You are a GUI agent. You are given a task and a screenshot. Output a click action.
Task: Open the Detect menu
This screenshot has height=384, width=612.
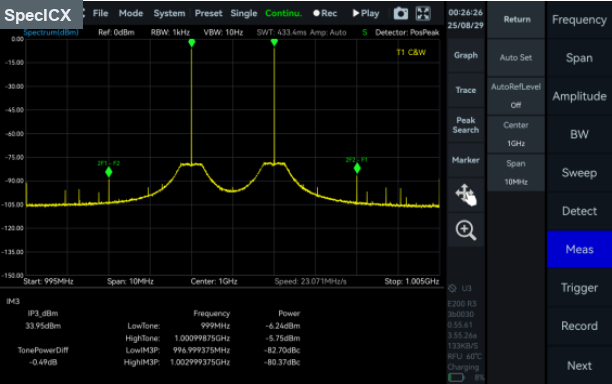579,211
